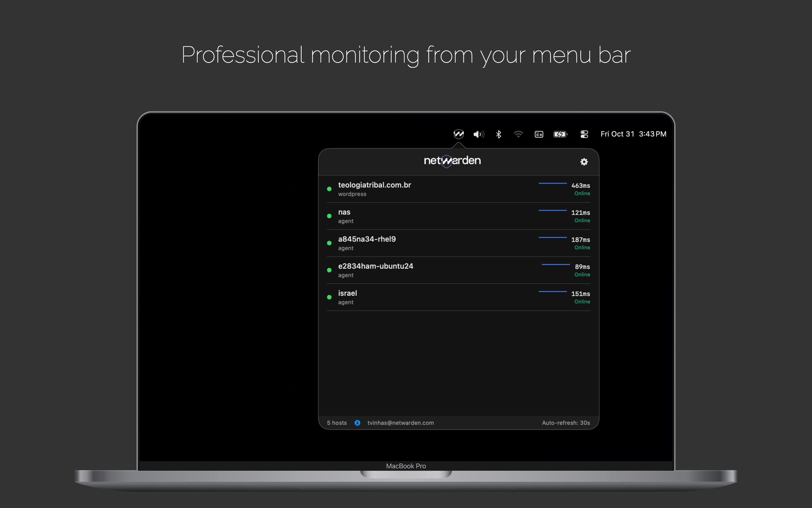812x508 pixels.
Task: Click the latency sparkline for israel
Action: pos(553,292)
